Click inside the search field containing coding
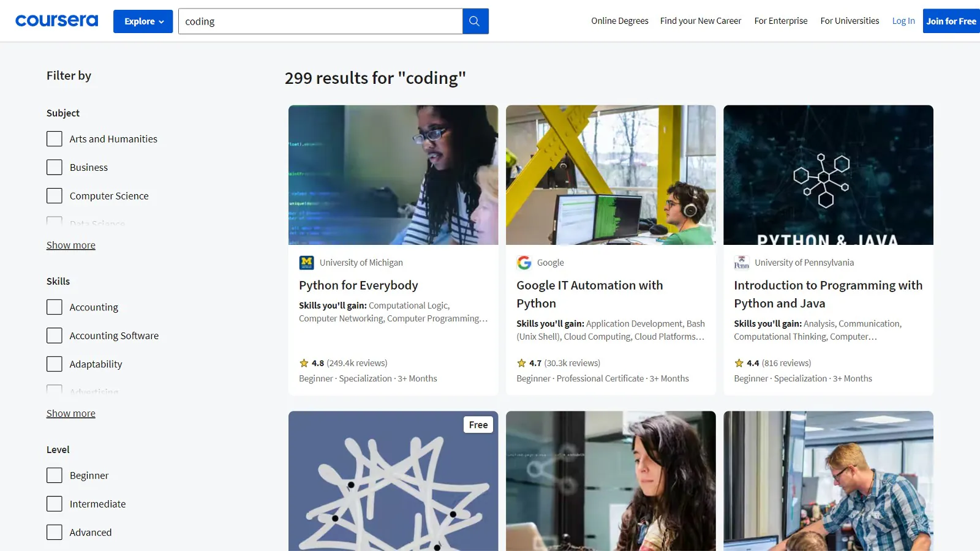This screenshot has width=980, height=551. [320, 21]
